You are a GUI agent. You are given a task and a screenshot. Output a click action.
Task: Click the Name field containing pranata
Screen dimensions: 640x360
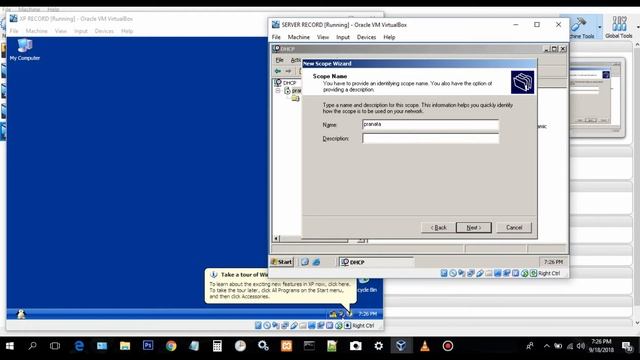430,124
